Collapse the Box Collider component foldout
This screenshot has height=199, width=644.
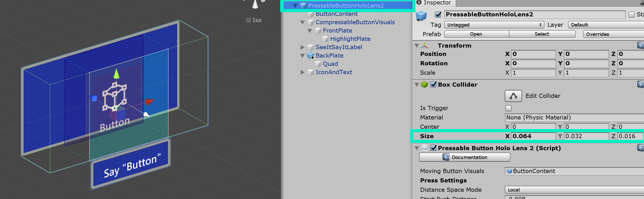(x=417, y=85)
